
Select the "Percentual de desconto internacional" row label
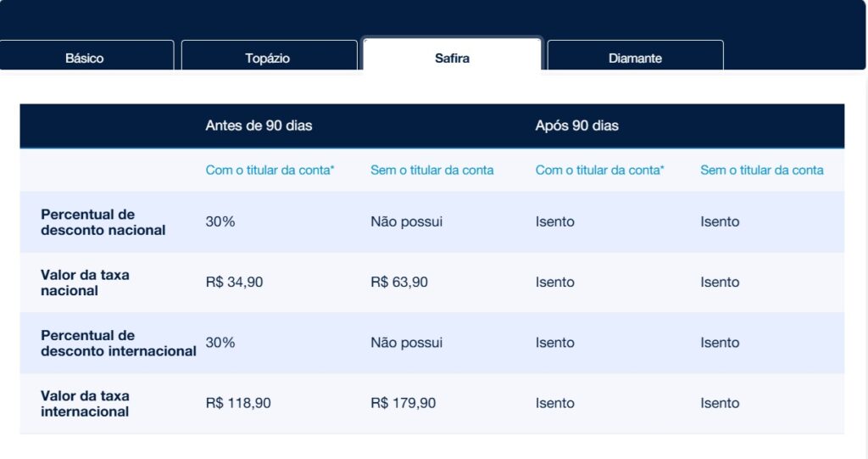[x=118, y=343]
